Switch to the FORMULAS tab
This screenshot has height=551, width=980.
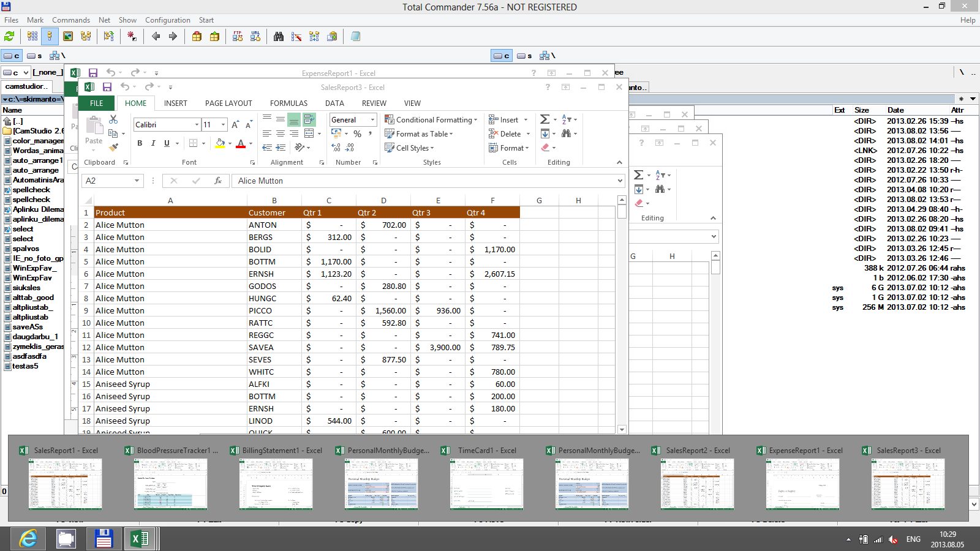289,103
